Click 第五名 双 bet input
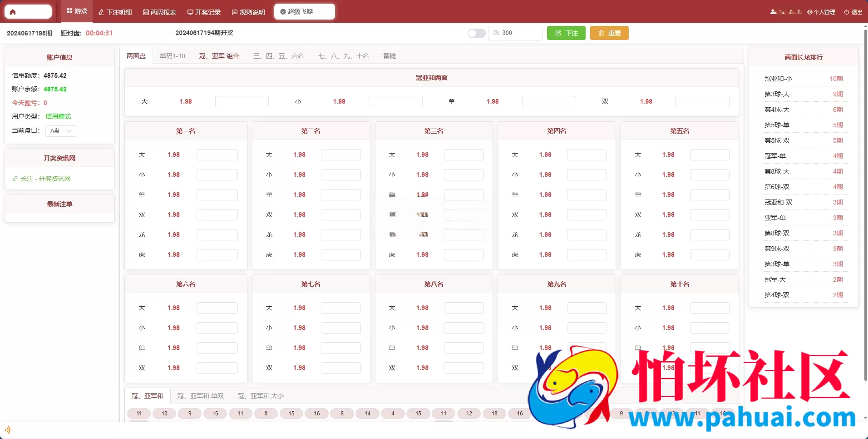The image size is (868, 439). tap(710, 215)
